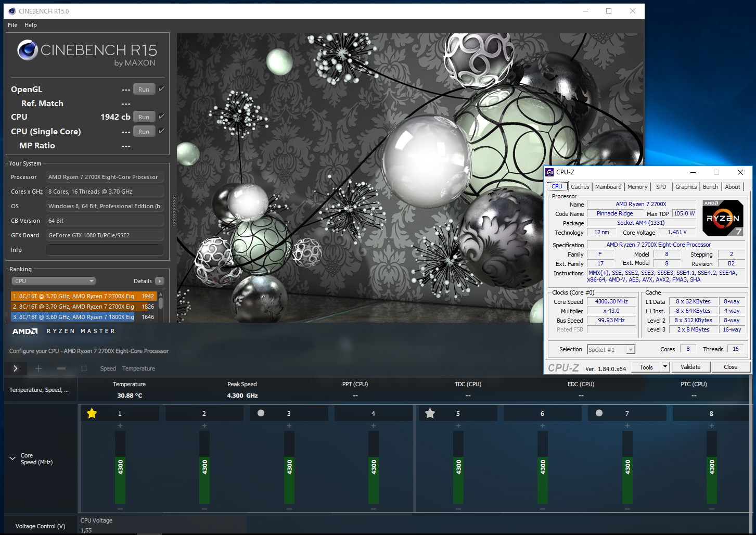Click the Validate button in CPU-Z
Viewport: 756px width, 535px height.
[690, 367]
